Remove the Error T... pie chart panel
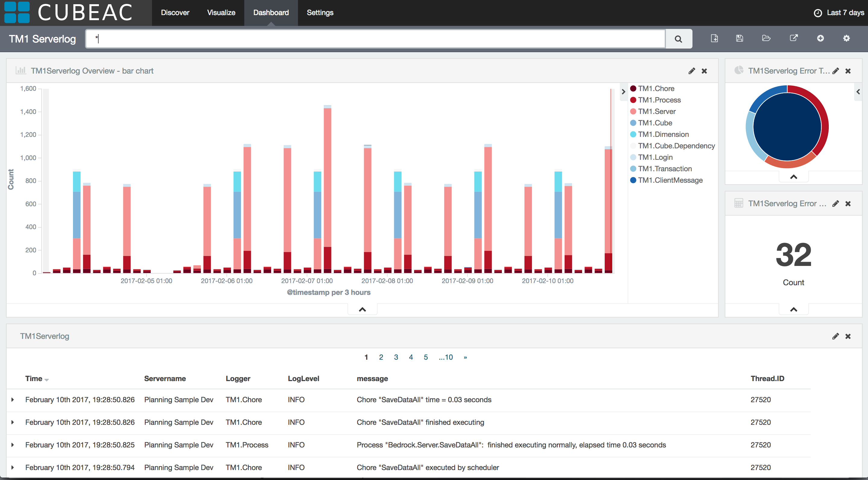868x480 pixels. 848,71
